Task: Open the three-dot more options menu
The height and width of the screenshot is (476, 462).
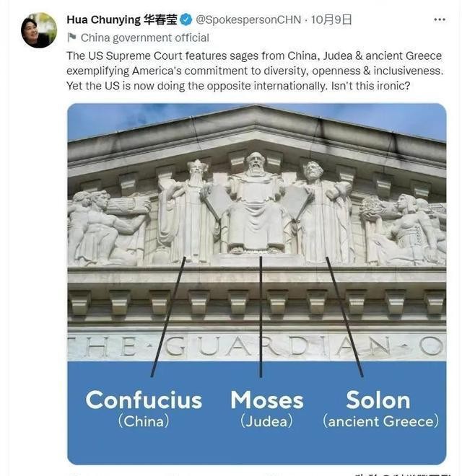Action: [440, 19]
